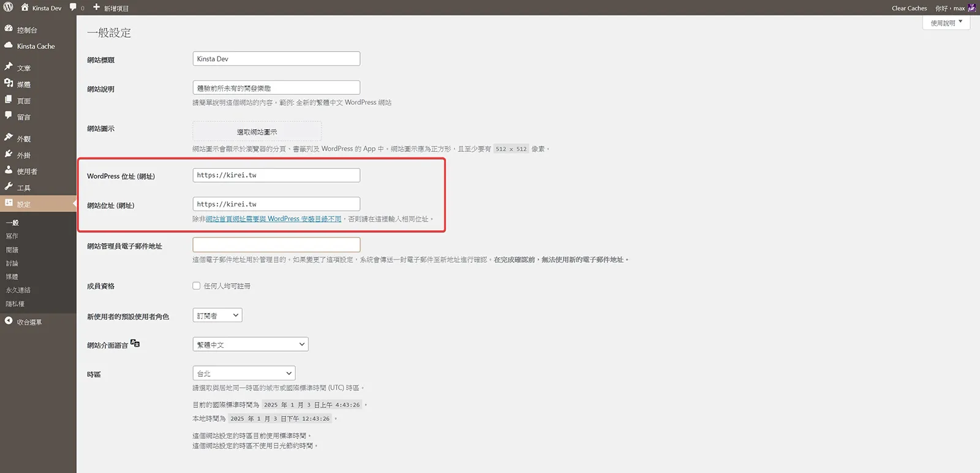
Task: Click the 文章 sidebar menu label
Action: click(24, 68)
